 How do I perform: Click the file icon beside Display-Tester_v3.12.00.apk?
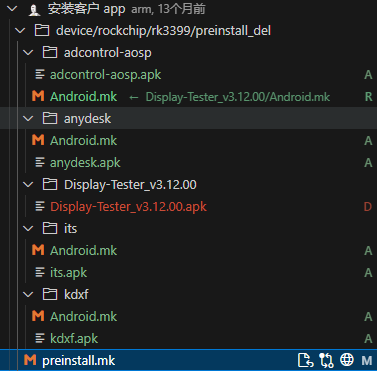pyautogui.click(x=40, y=206)
